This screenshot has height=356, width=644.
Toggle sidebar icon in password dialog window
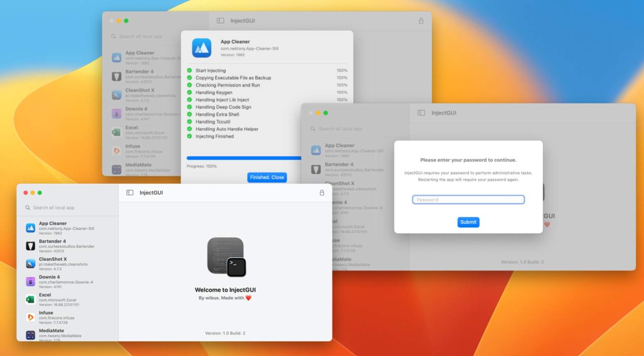point(421,112)
